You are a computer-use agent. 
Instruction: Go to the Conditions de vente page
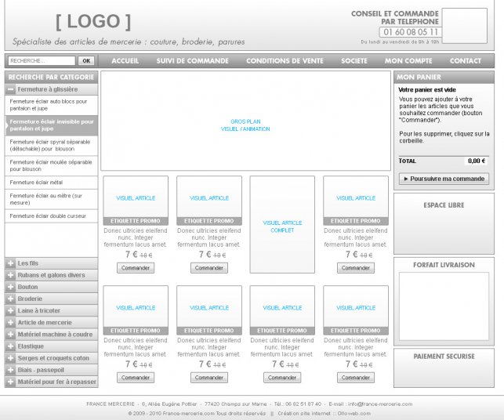pos(285,61)
